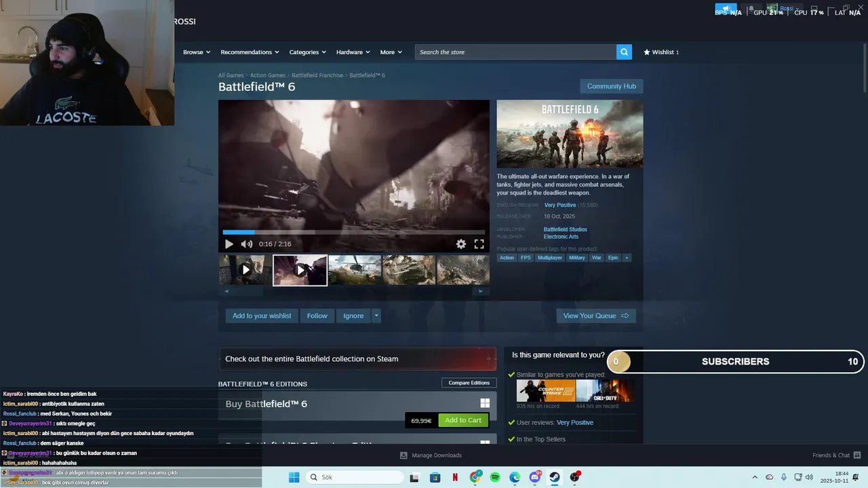Screen dimensions: 868x488
Task: Expand the Recommendations menu
Action: (x=250, y=52)
